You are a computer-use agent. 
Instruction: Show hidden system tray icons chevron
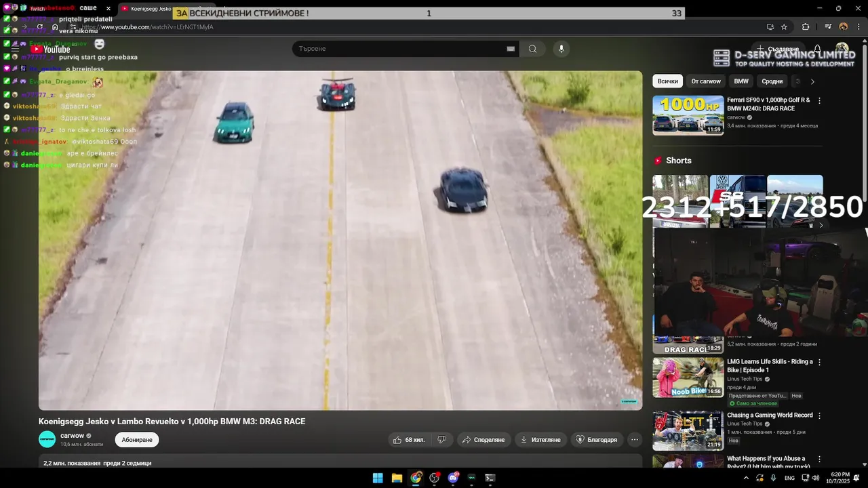pyautogui.click(x=746, y=478)
